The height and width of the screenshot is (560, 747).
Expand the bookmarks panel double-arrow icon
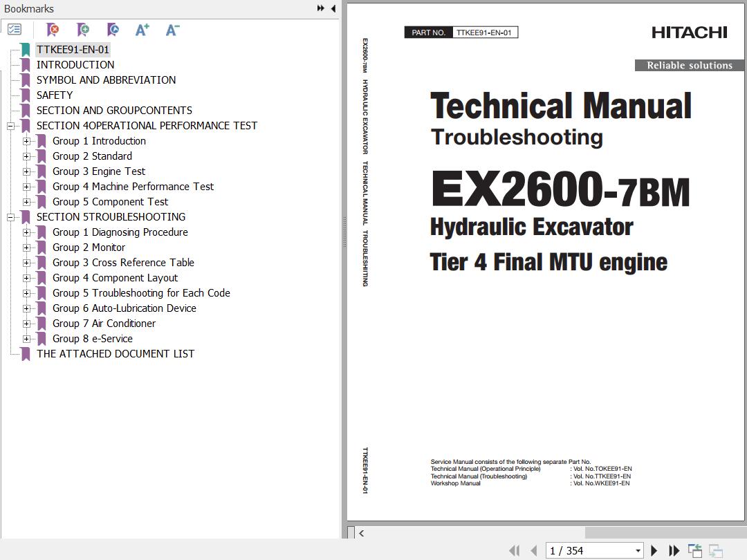(321, 8)
